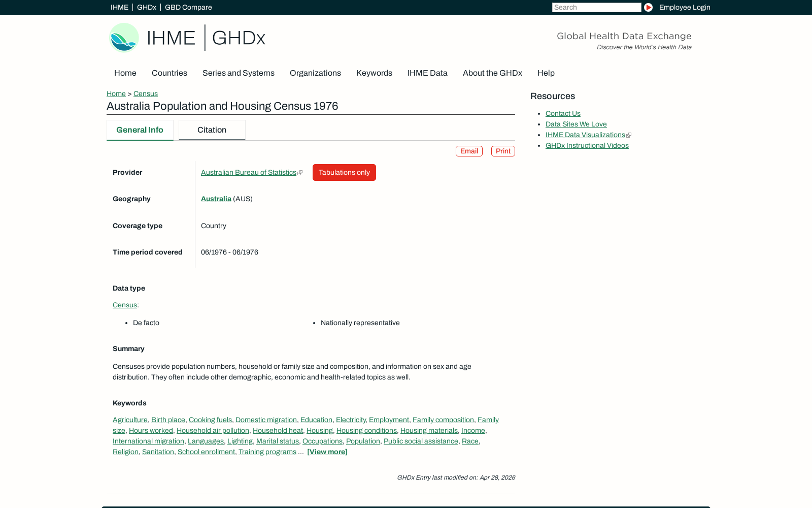The height and width of the screenshot is (508, 812).
Task: Open the Birth place keyword
Action: click(168, 420)
